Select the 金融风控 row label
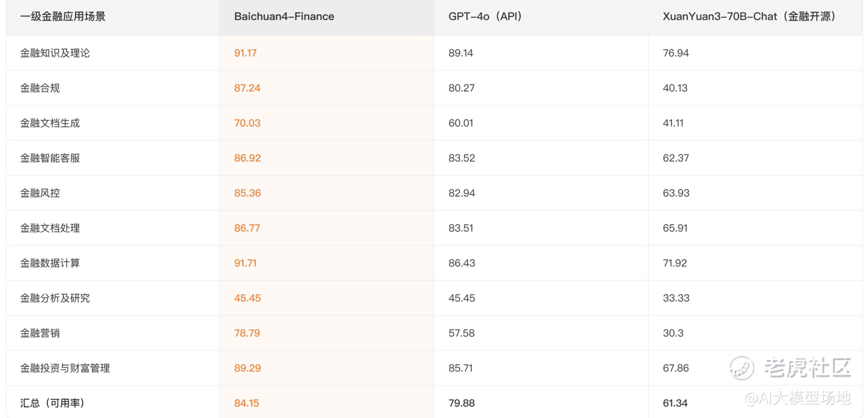Screen dimensions: 868x418 pyautogui.click(x=40, y=193)
